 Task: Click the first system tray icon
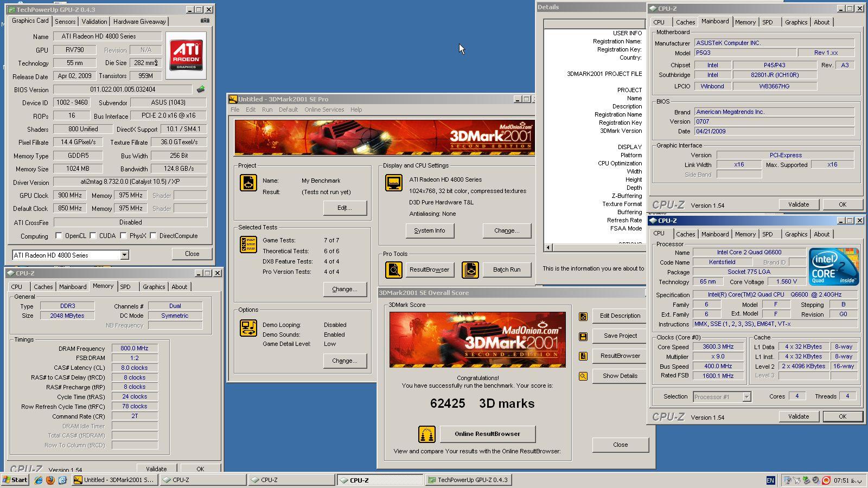787,480
